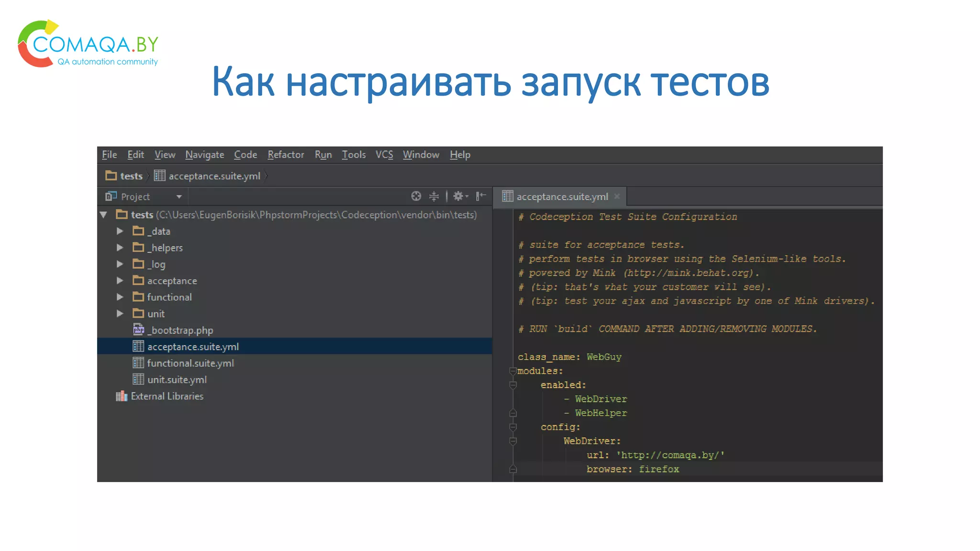
Task: Select the _log folder icon
Action: pos(138,264)
